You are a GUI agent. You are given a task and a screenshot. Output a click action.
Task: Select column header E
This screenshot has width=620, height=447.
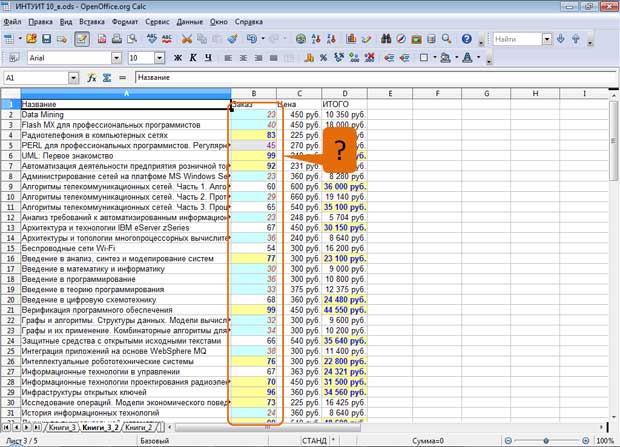(390, 94)
